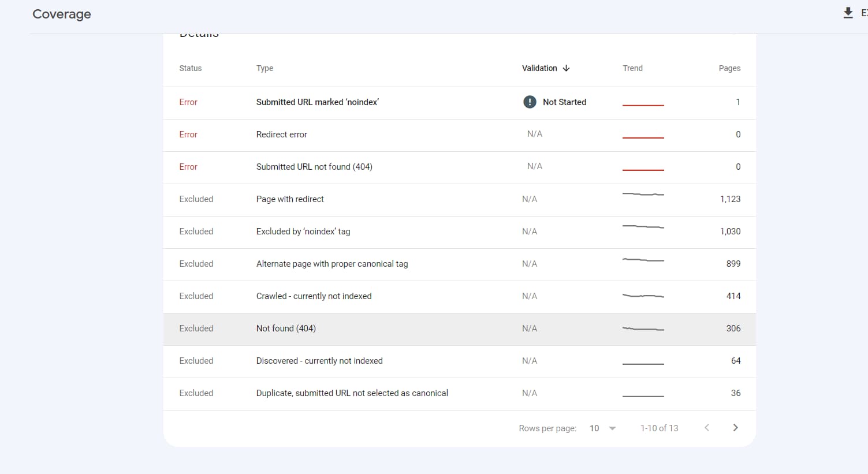Screen dimensions: 868x474
Task: Click the 36 pages count
Action: click(x=736, y=393)
